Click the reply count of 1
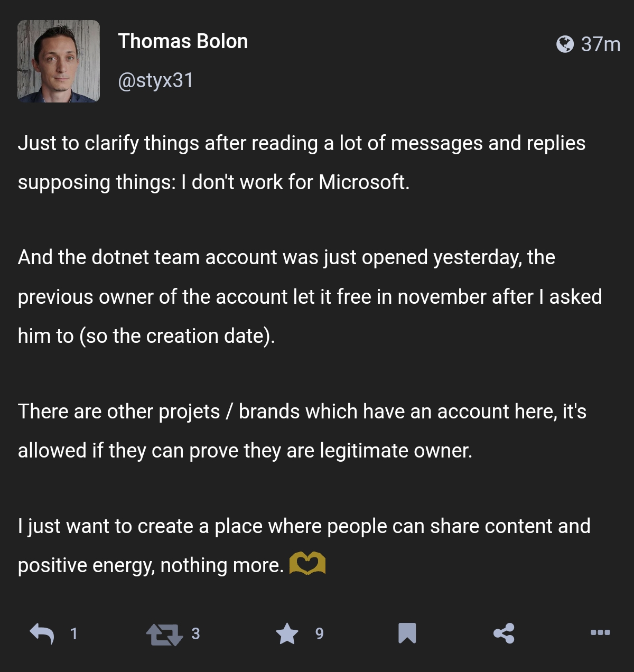 pyautogui.click(x=74, y=633)
